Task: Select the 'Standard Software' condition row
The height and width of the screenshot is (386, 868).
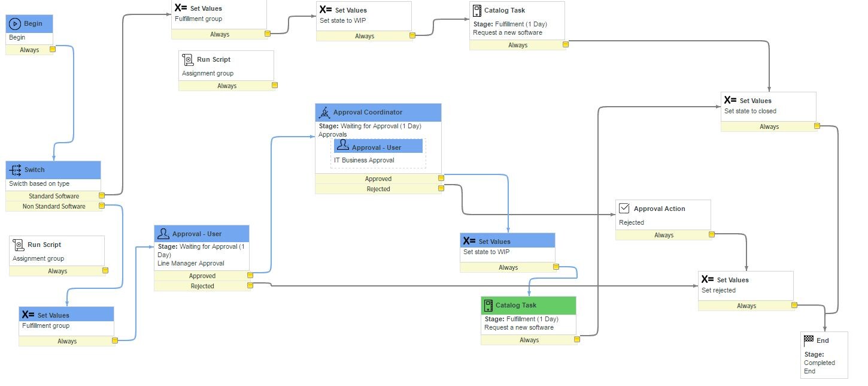Action: pyautogui.click(x=53, y=196)
